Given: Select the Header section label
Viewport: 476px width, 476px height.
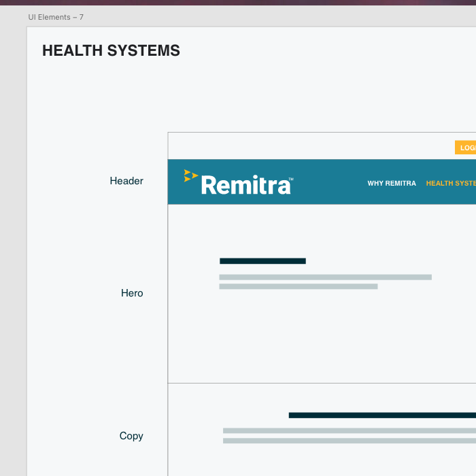Looking at the screenshot, I should tap(126, 181).
